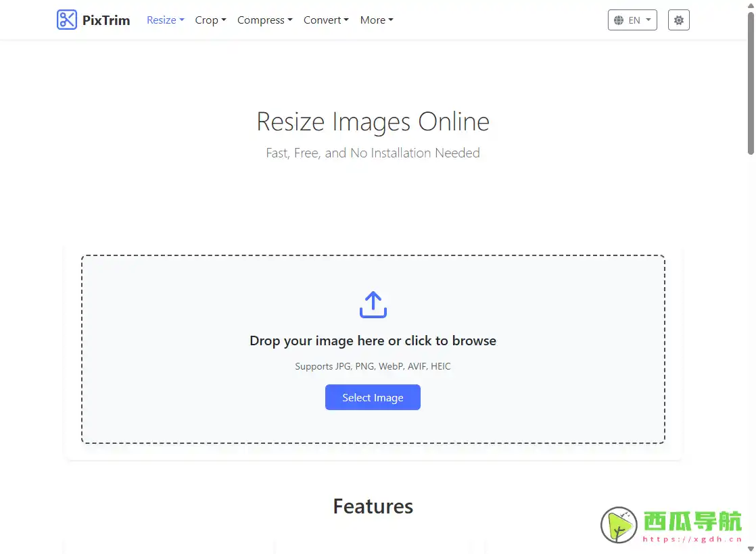This screenshot has width=756, height=554.
Task: Click the caret arrow beside EN
Action: coord(648,20)
